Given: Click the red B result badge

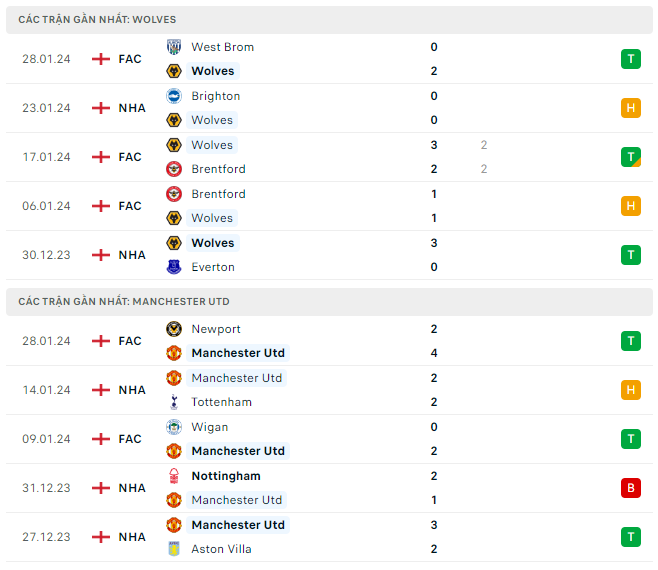Looking at the screenshot, I should click(630, 488).
